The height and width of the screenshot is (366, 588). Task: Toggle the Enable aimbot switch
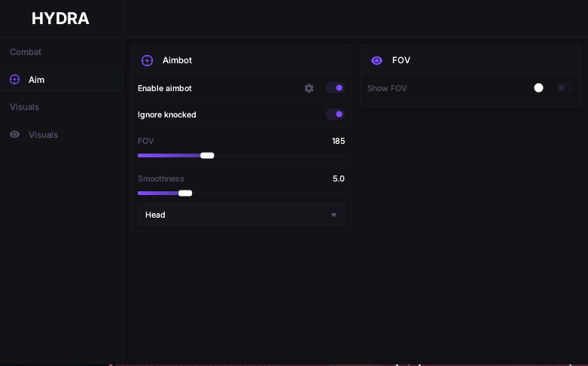pyautogui.click(x=335, y=88)
